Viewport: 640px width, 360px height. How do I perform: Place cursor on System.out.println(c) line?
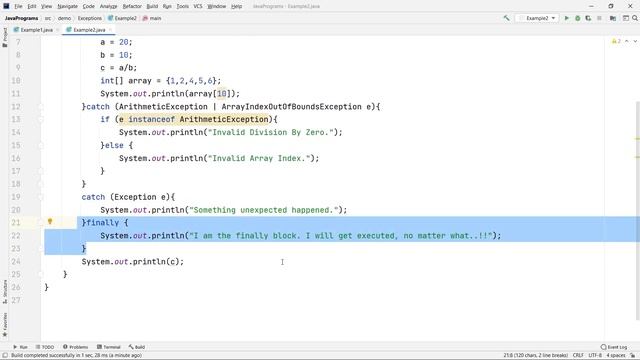[x=133, y=262]
